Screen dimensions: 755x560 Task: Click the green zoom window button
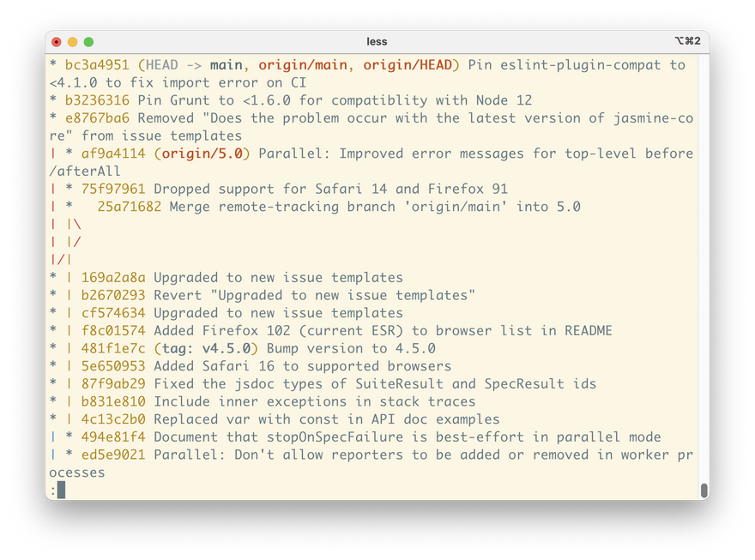coord(88,41)
